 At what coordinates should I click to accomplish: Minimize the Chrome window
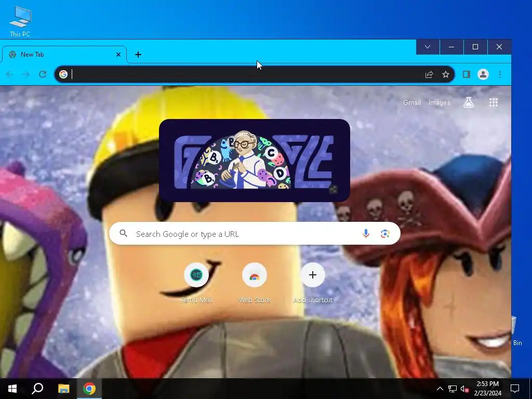[x=451, y=47]
